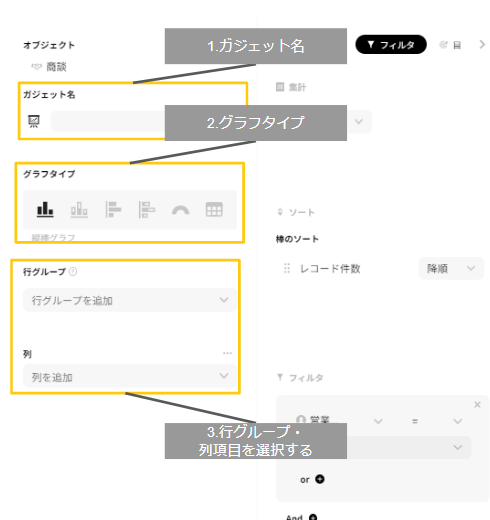Select the gauge chart type icon
The width and height of the screenshot is (490, 520).
[180, 210]
